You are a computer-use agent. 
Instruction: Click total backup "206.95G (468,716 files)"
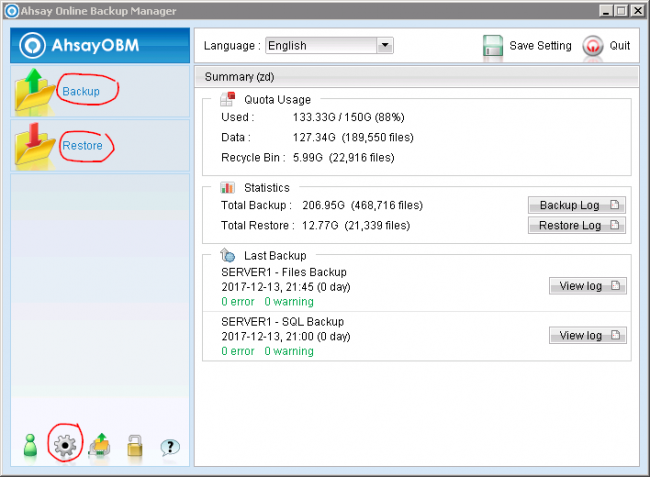click(x=362, y=205)
